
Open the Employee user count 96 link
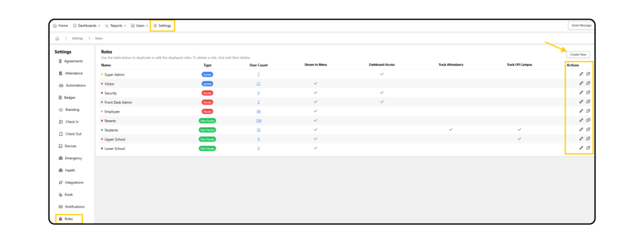[x=258, y=111]
